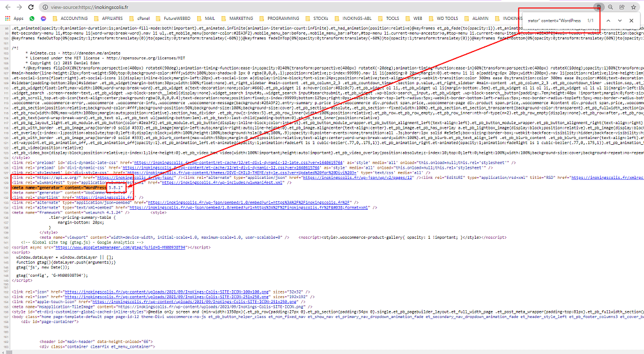
Task: Open the MARKETING bookmark folder
Action: (238, 19)
